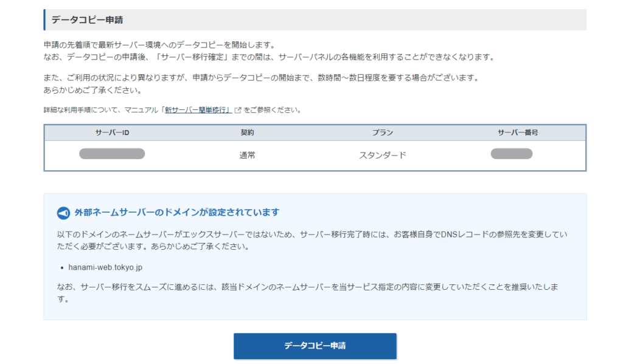Click the 契約 column header
Screen dimensions: 623x364
coord(247,132)
